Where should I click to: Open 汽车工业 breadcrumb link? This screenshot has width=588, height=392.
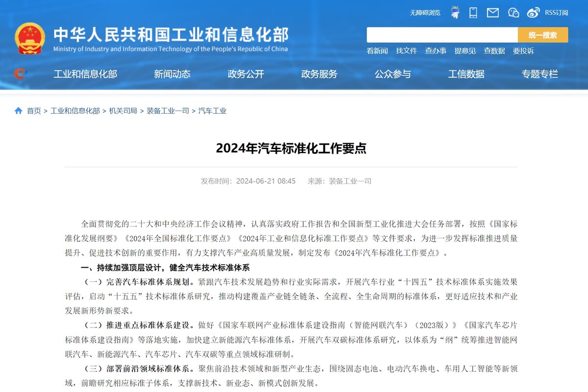(212, 111)
